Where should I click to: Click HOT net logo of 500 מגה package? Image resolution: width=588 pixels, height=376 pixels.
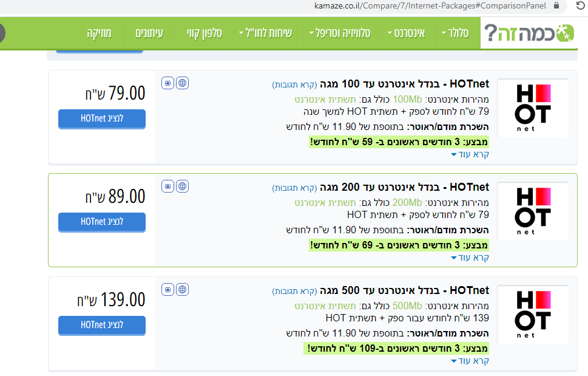coord(533,315)
